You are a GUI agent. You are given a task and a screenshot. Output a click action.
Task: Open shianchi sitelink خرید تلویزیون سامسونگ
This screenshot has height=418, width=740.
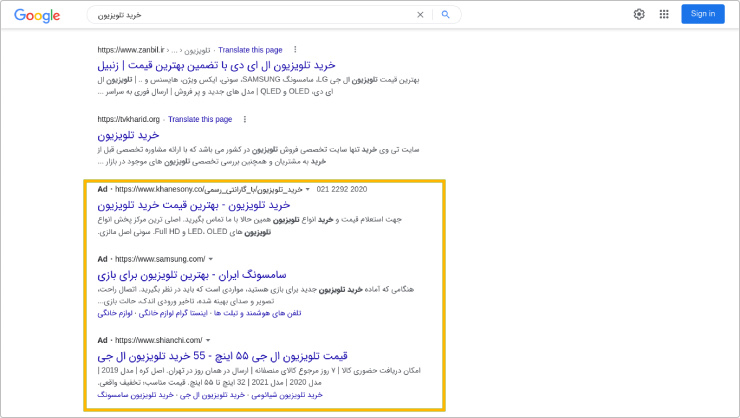[135, 395]
